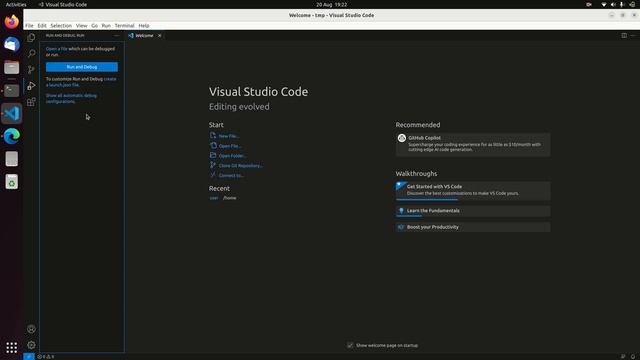Open the Go menu
The height and width of the screenshot is (360, 640).
click(94, 25)
